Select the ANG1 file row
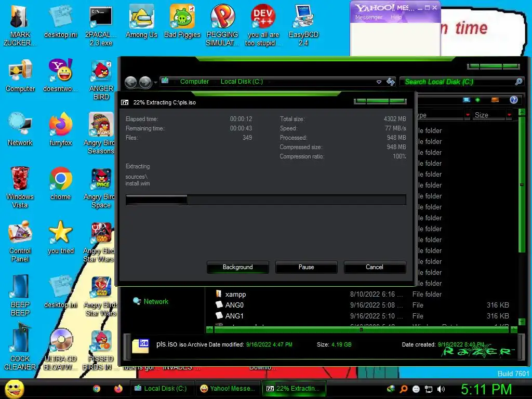Screen dimensions: 532x399 (x=362, y=316)
